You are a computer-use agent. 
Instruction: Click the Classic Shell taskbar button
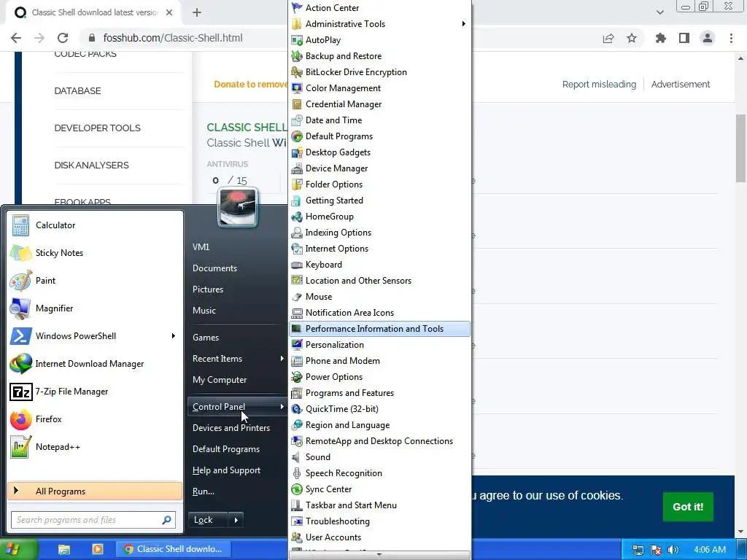coord(174,550)
